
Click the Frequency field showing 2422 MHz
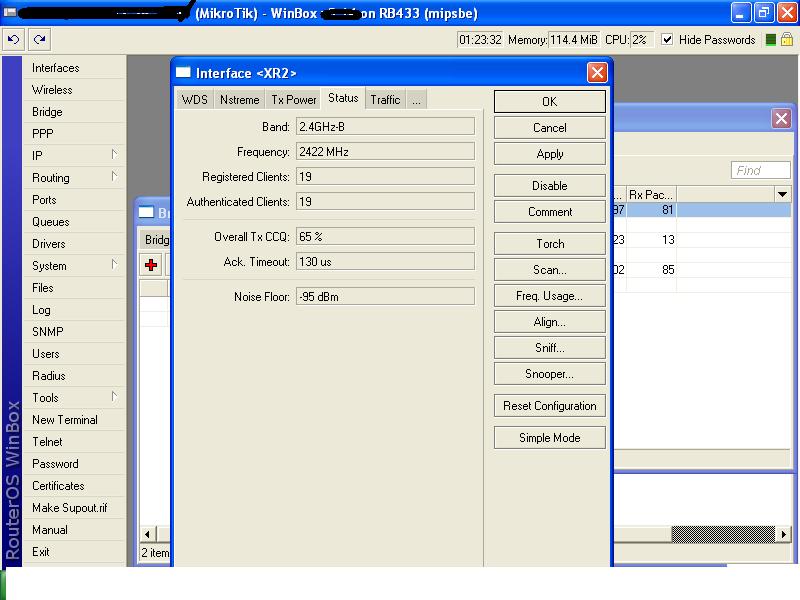point(385,152)
